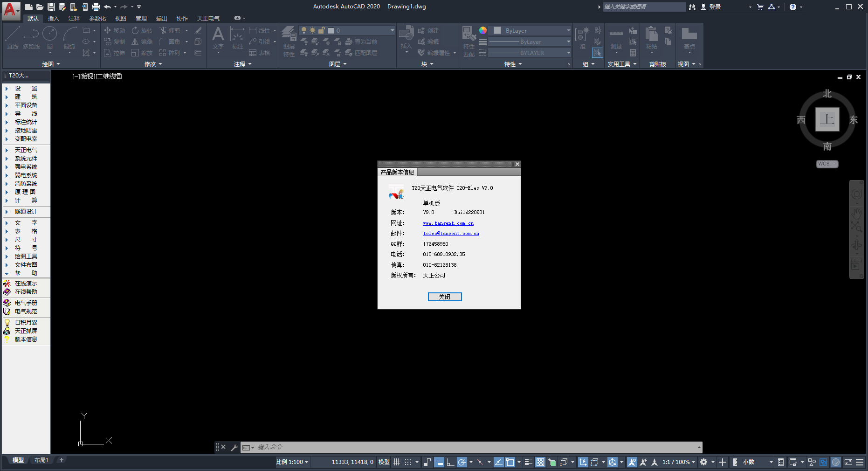
Task: Switch to the 参数化 ribbon tab
Action: click(x=97, y=18)
